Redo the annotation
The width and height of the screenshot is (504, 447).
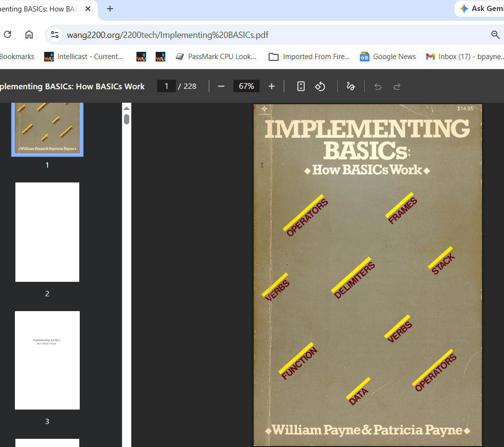click(397, 86)
